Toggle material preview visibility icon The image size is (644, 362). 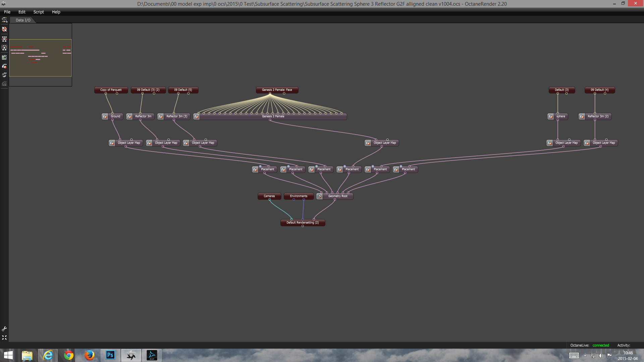tap(4, 66)
